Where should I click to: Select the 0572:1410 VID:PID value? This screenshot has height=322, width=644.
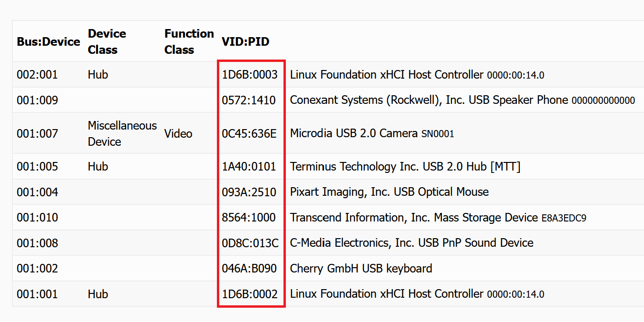(x=249, y=100)
